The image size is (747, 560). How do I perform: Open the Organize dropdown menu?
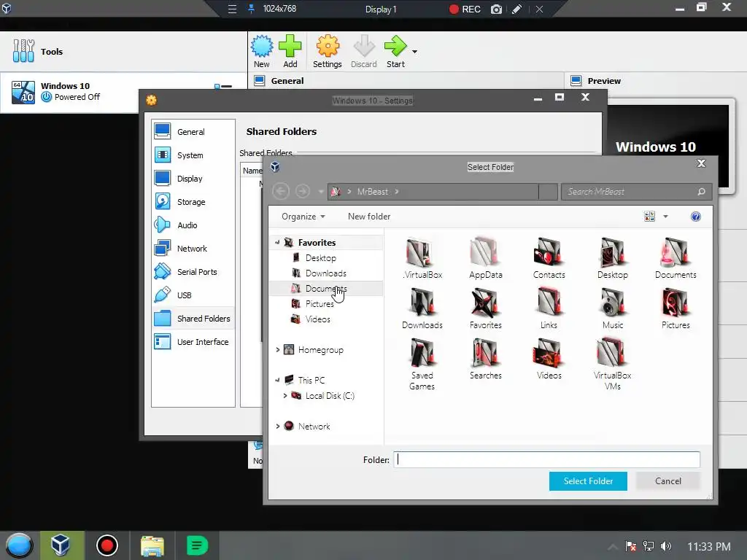(303, 217)
